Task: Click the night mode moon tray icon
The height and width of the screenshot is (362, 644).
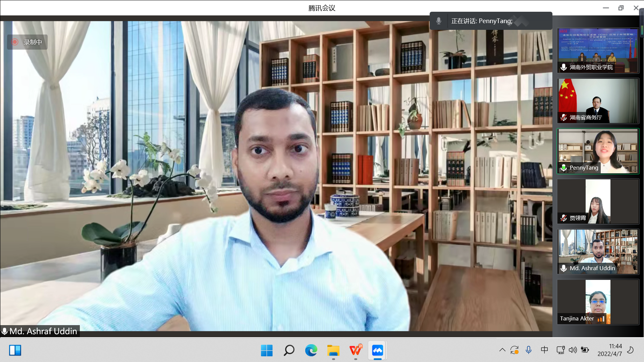Action: (631, 350)
